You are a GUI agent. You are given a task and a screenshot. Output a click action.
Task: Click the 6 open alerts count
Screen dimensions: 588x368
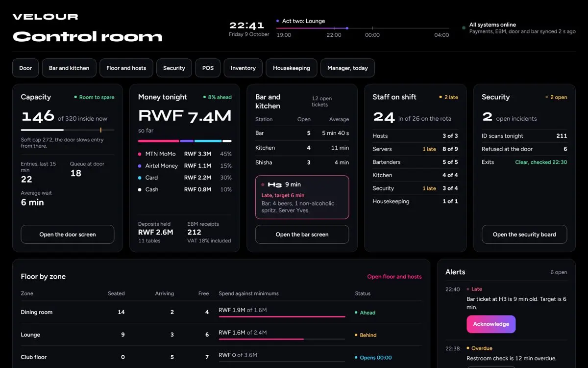click(559, 272)
